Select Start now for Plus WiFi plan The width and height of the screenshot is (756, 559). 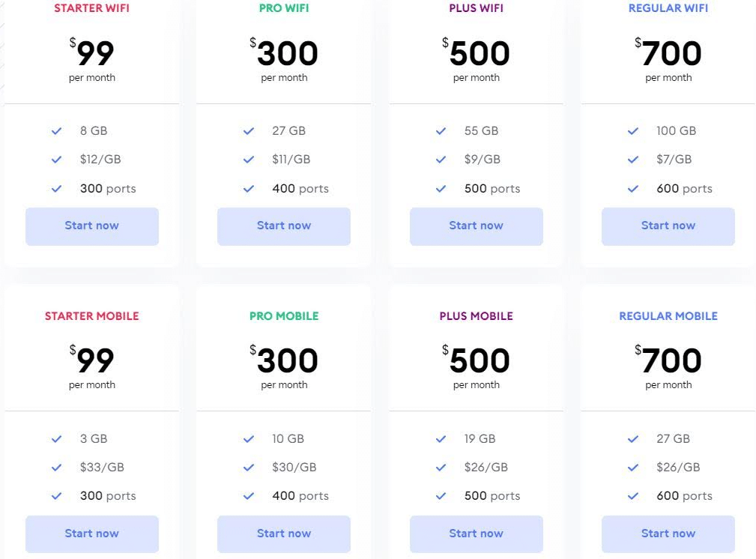point(476,226)
